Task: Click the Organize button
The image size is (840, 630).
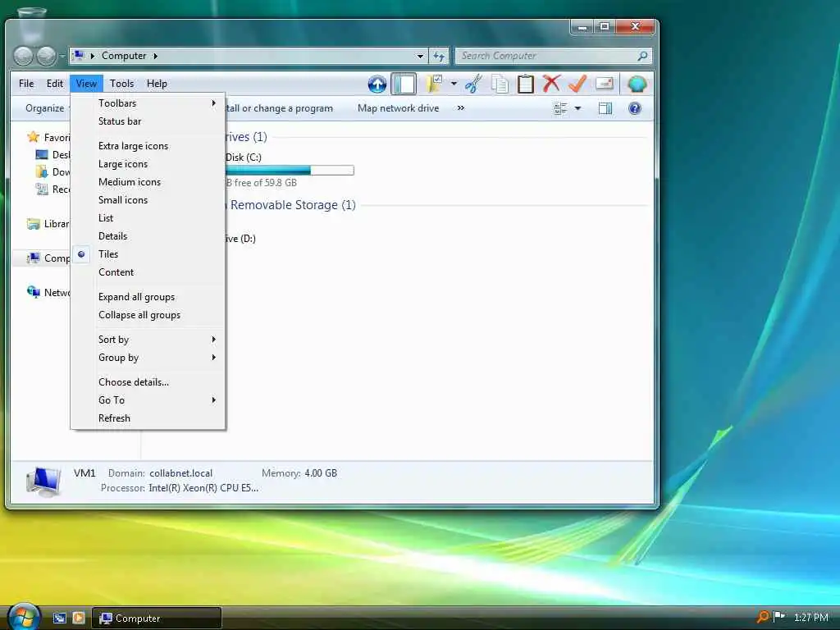Action: click(x=45, y=108)
